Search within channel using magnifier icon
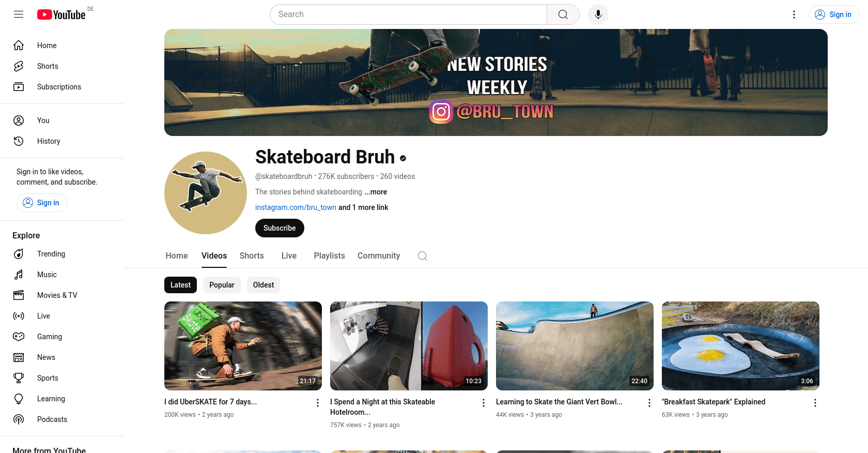 (423, 256)
